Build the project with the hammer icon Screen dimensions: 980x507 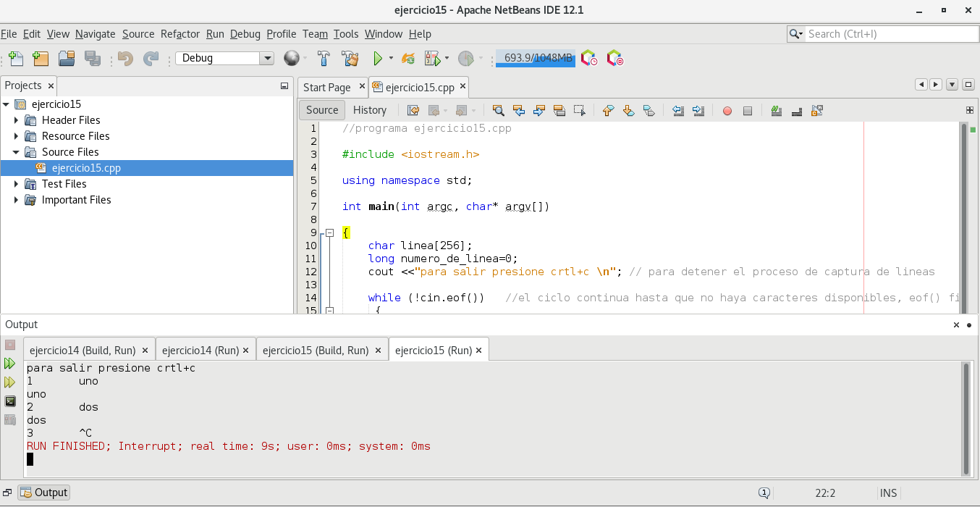tap(324, 59)
